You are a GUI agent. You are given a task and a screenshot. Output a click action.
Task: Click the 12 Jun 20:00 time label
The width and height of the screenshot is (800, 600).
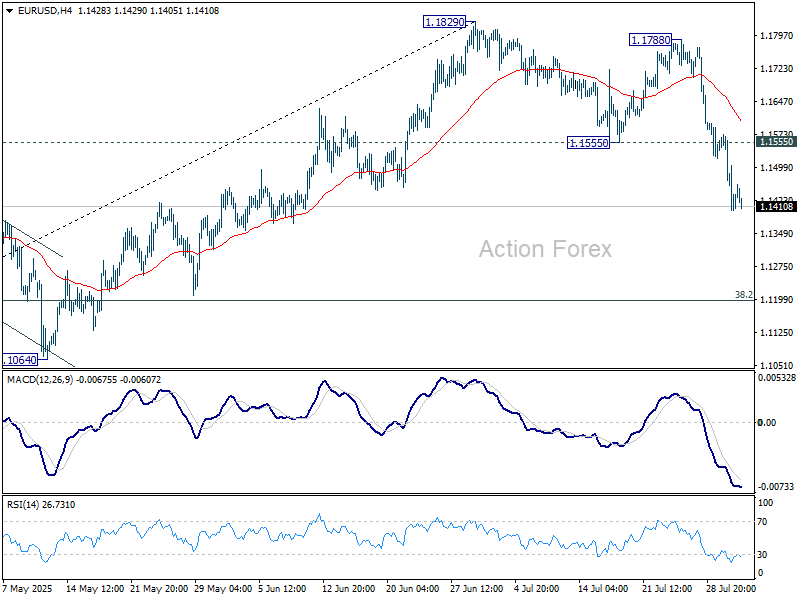[x=348, y=590]
